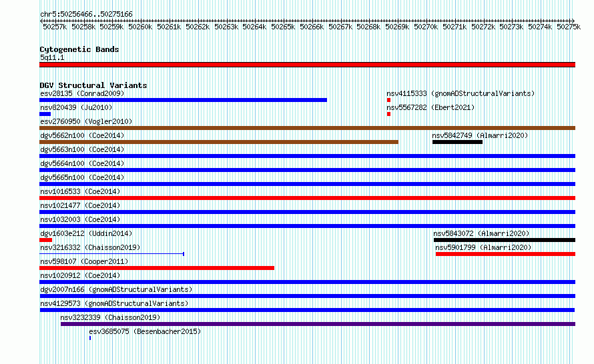Click the 50263k ruler tick label

[x=226, y=27]
